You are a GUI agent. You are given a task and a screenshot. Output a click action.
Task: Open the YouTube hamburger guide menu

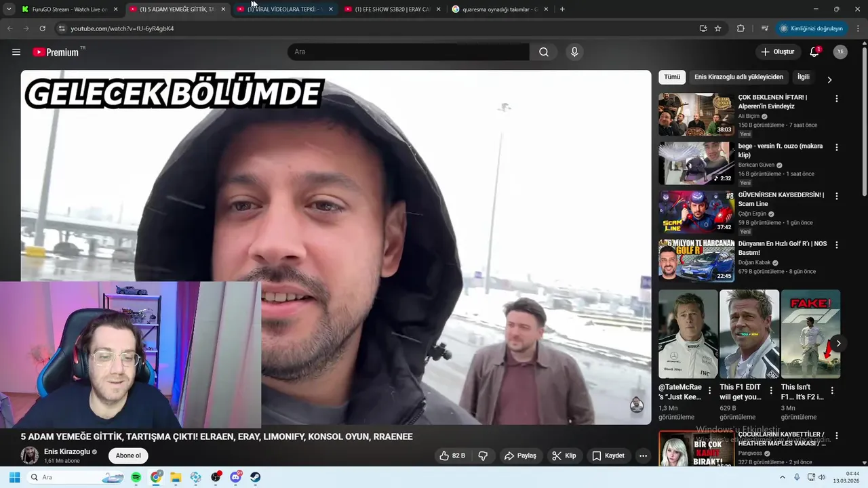(x=16, y=52)
